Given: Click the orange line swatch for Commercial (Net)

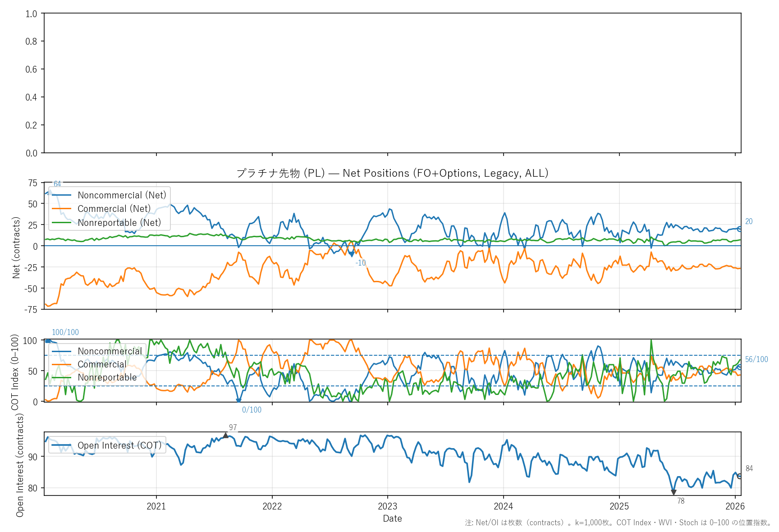Looking at the screenshot, I should pos(62,209).
